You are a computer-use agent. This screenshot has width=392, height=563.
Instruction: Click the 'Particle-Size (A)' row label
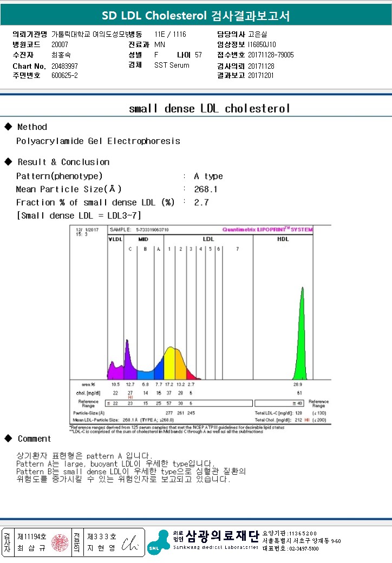(89, 413)
